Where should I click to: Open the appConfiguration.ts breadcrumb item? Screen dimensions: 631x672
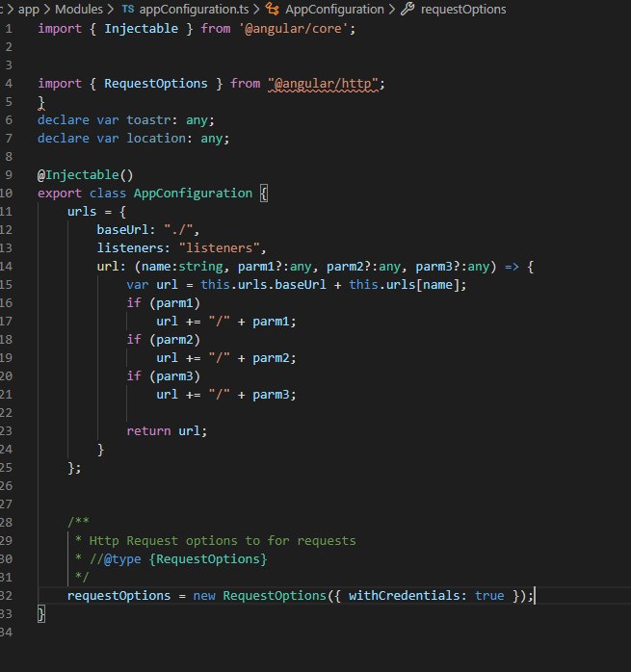coord(194,9)
